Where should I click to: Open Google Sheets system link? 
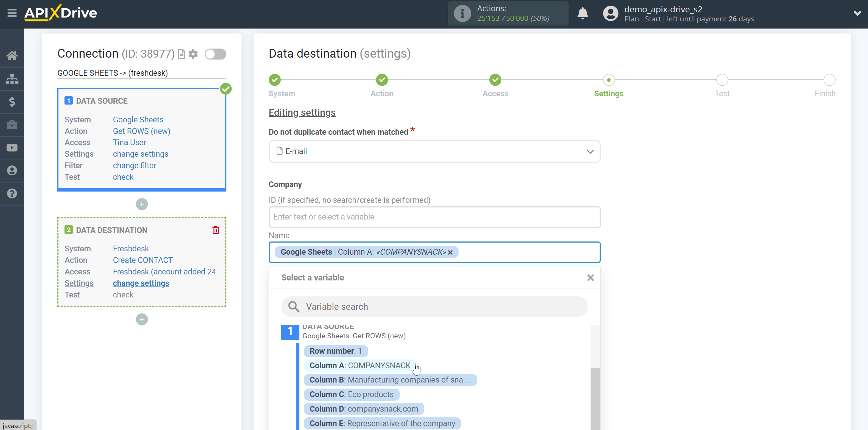tap(138, 120)
